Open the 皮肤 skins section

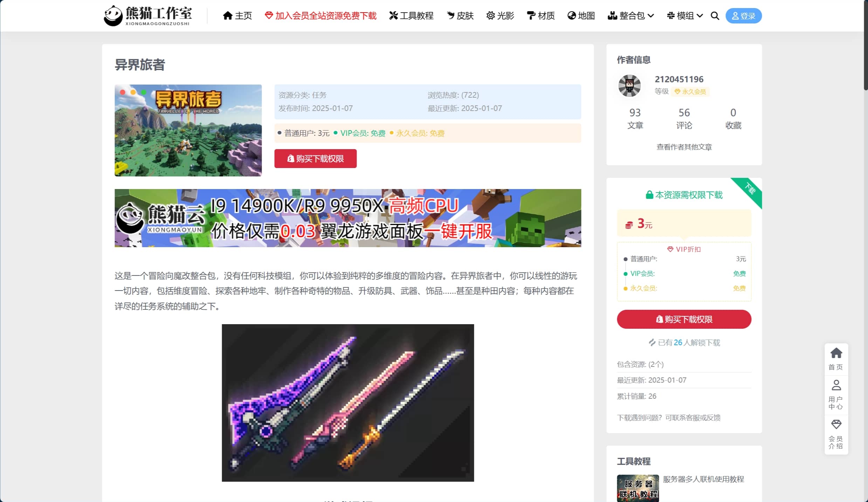[x=460, y=16]
